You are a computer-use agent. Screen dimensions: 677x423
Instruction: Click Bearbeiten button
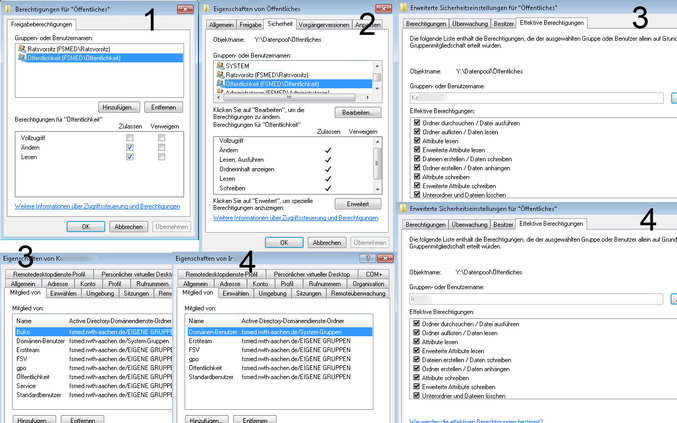pyautogui.click(x=358, y=113)
